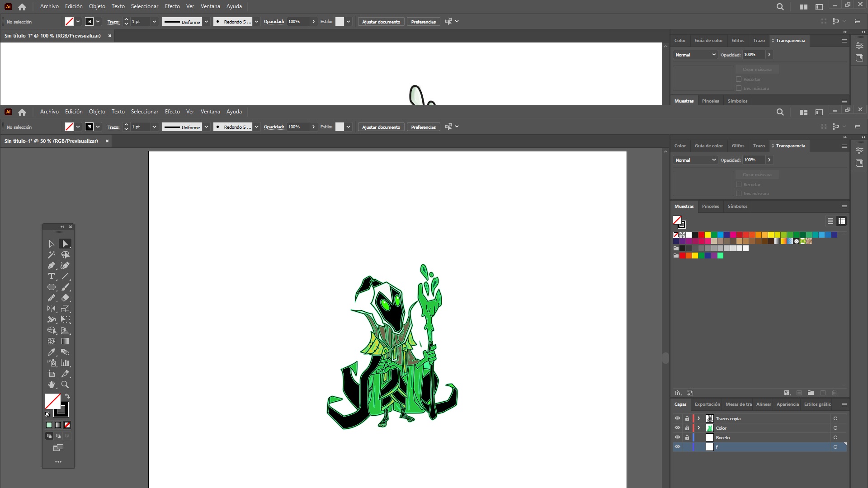Pick the Magic Wand tool
Viewport: 868px width, 488px height.
52,255
